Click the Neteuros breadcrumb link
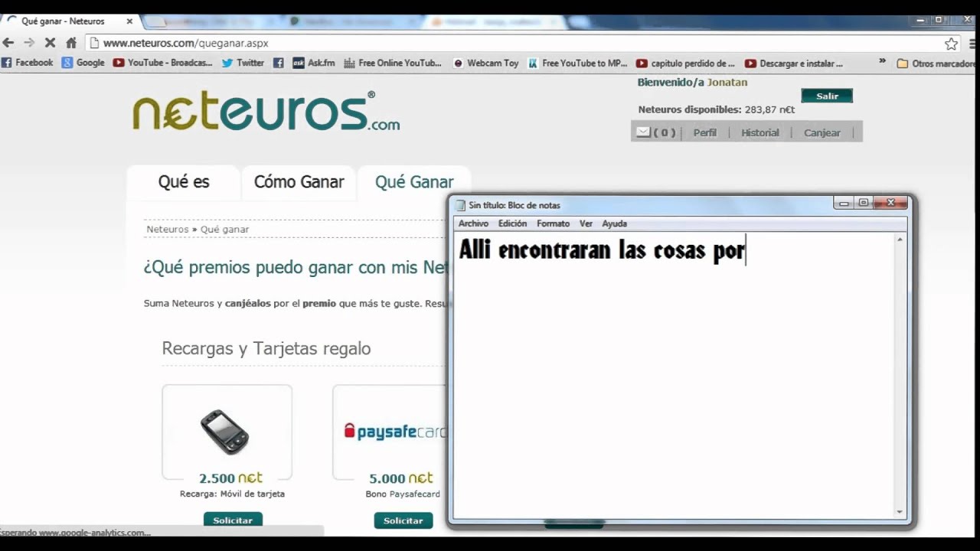980x551 pixels. pyautogui.click(x=167, y=229)
